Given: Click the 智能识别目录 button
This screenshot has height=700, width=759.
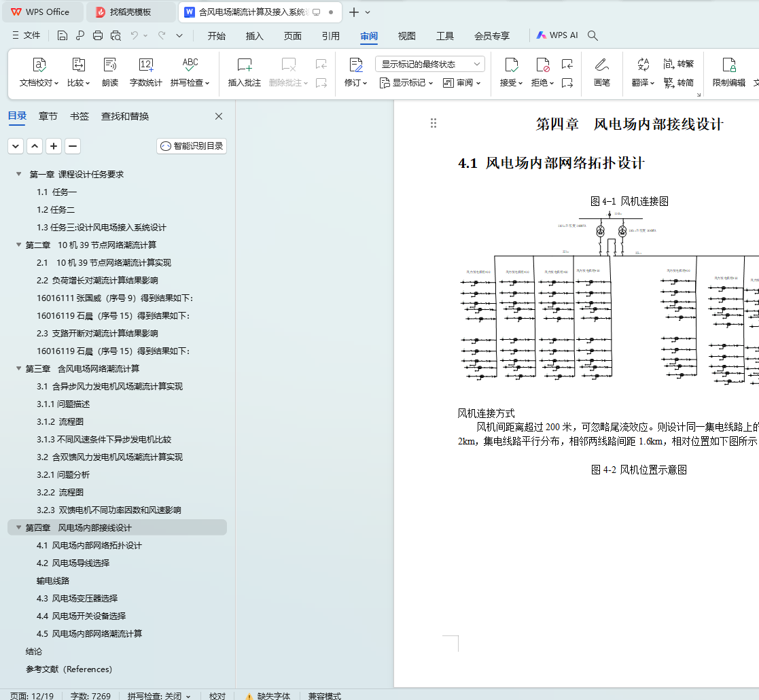Looking at the screenshot, I should click(192, 145).
